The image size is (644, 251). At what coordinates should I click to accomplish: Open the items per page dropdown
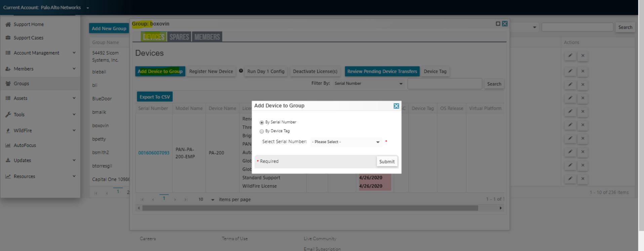[212, 200]
